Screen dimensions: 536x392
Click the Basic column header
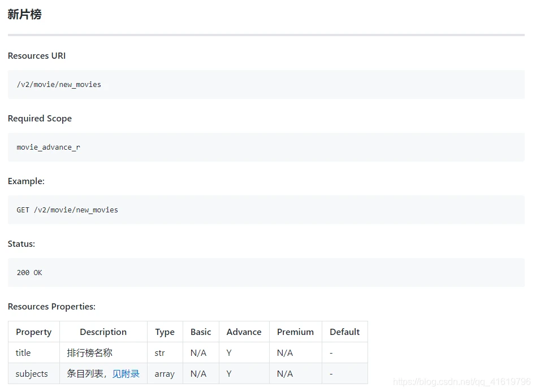coord(201,332)
